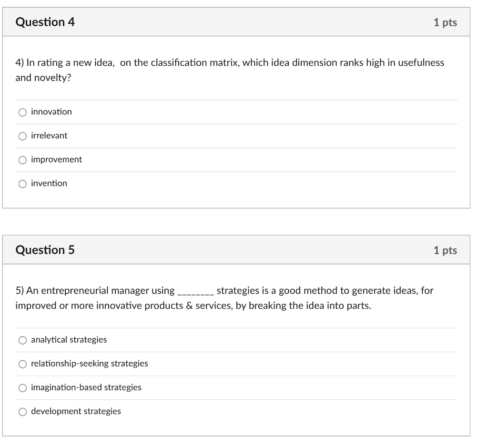This screenshot has height=448, width=488.
Task: Click the 'invention' answer label text
Action: (49, 183)
